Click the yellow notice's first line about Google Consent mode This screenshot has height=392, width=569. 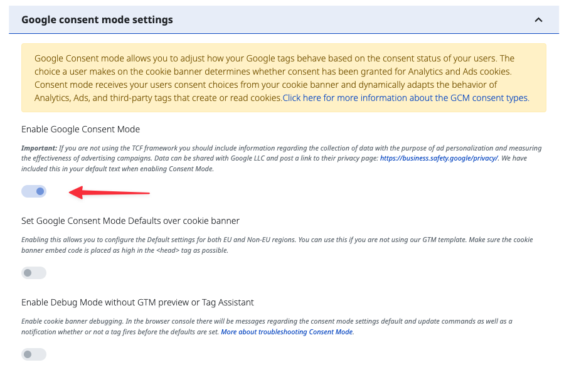pos(274,58)
